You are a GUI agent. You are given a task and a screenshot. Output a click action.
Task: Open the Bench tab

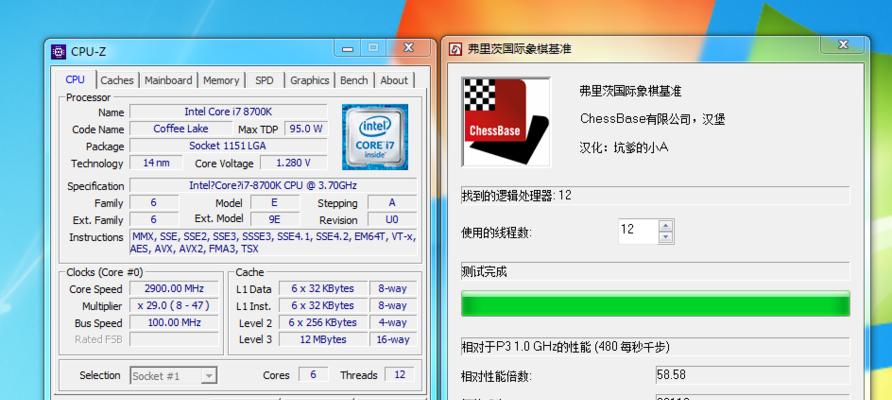[x=354, y=80]
